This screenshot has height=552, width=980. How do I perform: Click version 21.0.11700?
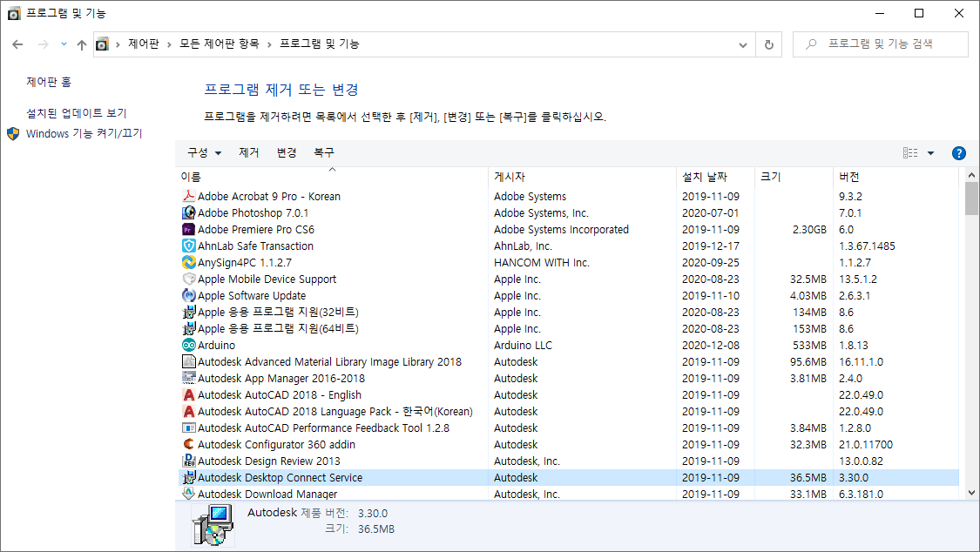pos(866,445)
